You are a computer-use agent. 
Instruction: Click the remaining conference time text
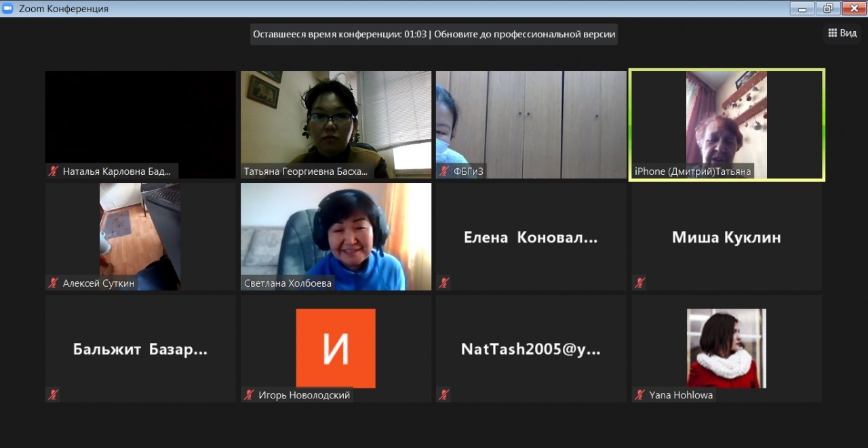[339, 35]
